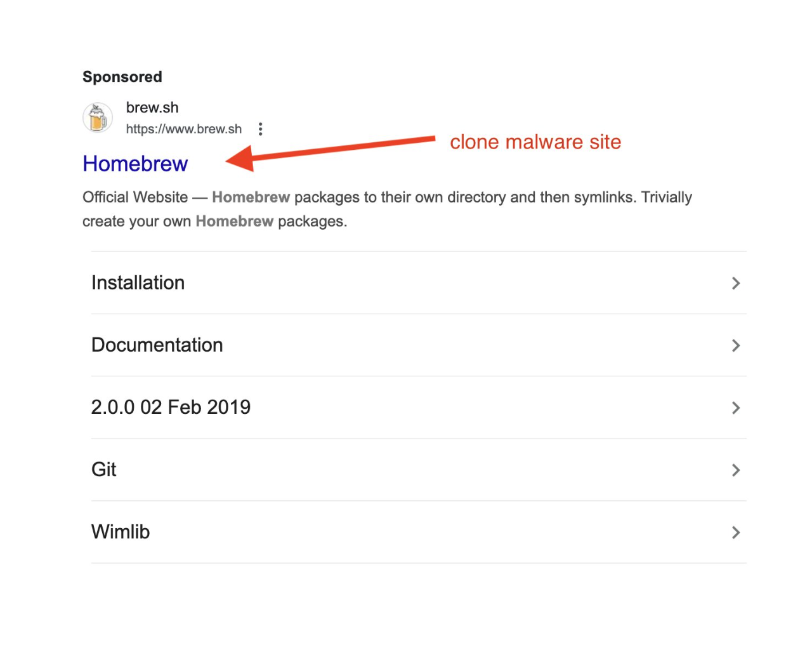The image size is (812, 650).
Task: Click the brew.sh site name
Action: (x=152, y=108)
